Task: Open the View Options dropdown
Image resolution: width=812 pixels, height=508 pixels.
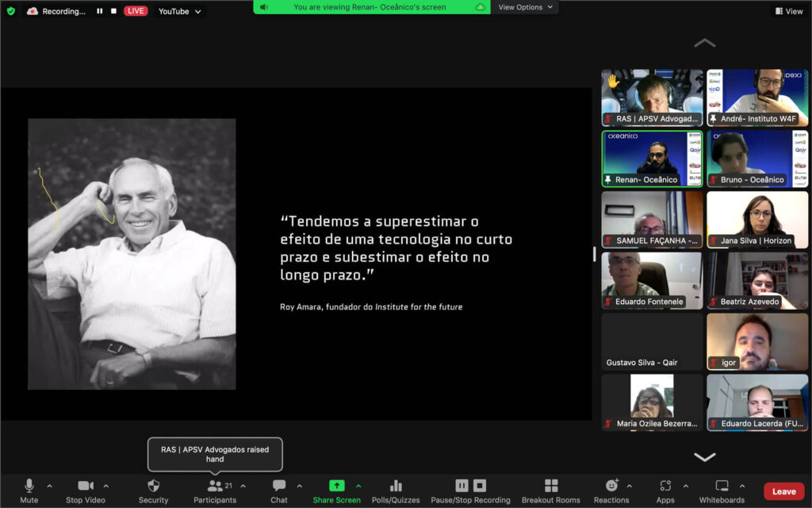Action: (x=525, y=7)
